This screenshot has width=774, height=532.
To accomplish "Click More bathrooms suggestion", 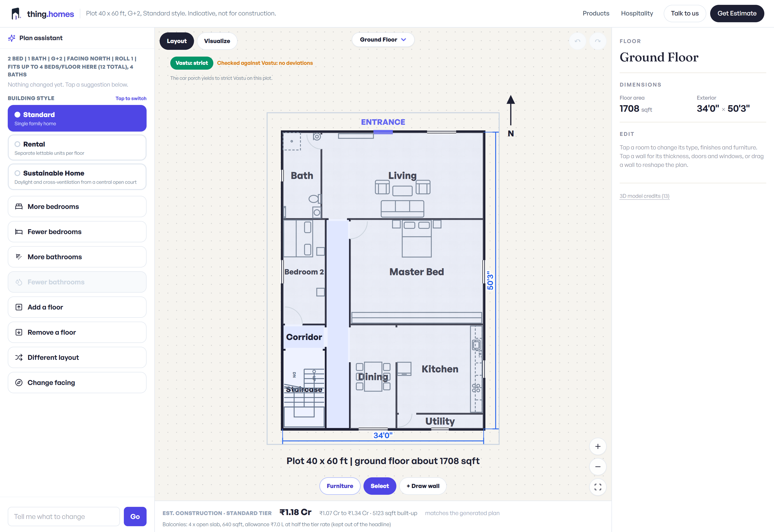I will click(x=77, y=257).
